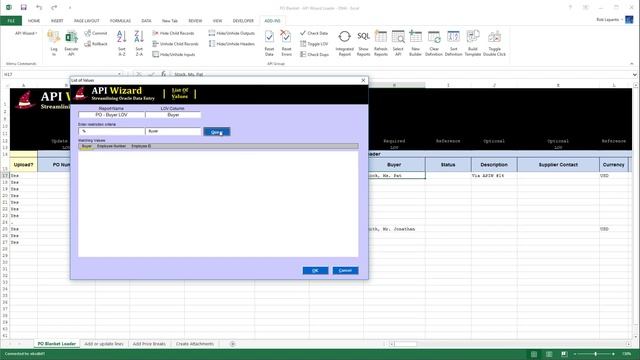
Task: Switch to Page Layout view icon
Action: [x=549, y=354]
